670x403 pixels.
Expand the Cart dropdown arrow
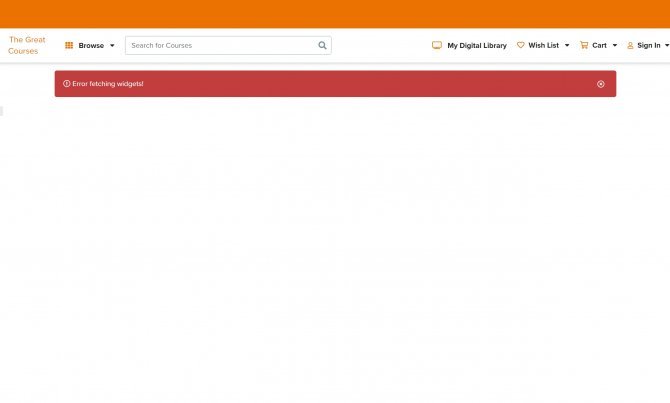click(615, 45)
